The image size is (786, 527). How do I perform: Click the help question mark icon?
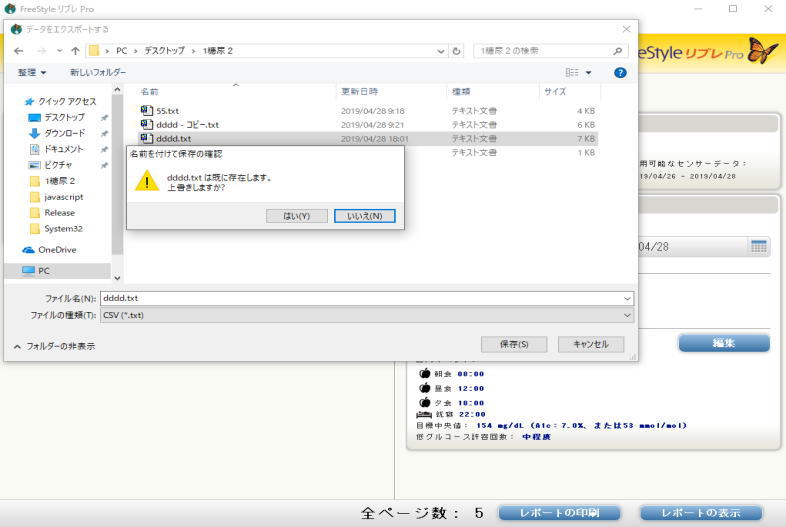[620, 72]
